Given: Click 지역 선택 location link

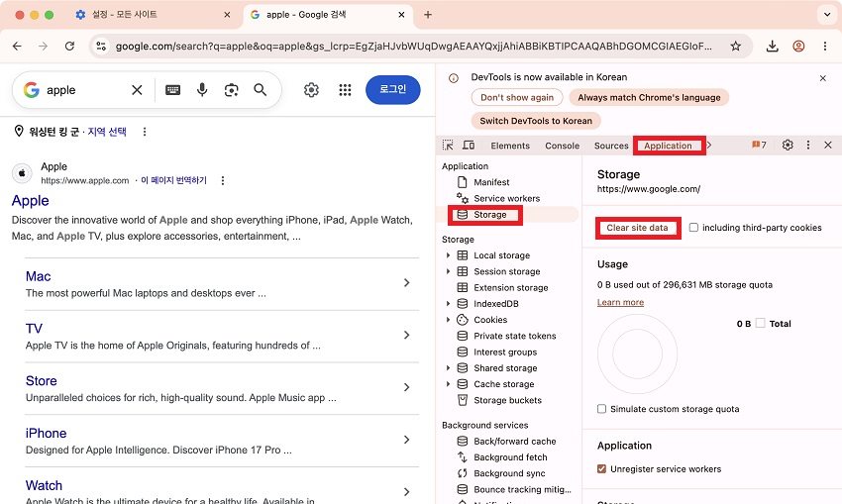Looking at the screenshot, I should [x=107, y=132].
